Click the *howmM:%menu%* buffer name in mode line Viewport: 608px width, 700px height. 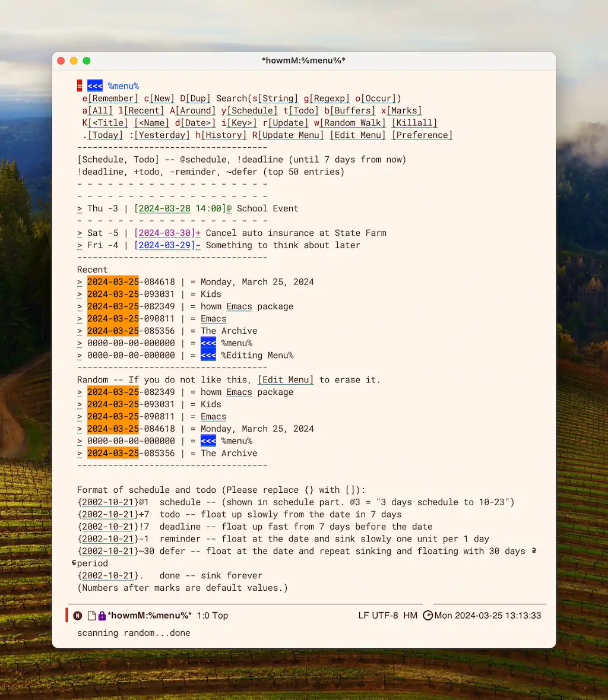[x=150, y=616]
